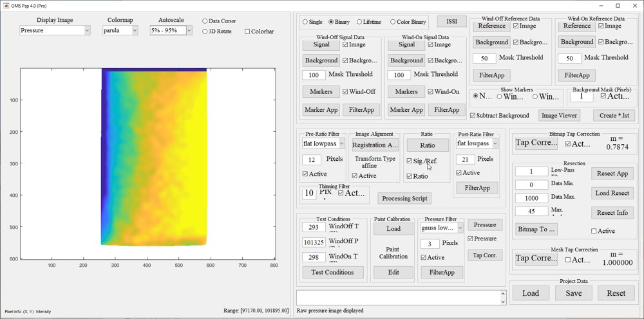Open the Display Image dropdown showing Pressure
The width and height of the screenshot is (644, 319).
55,30
